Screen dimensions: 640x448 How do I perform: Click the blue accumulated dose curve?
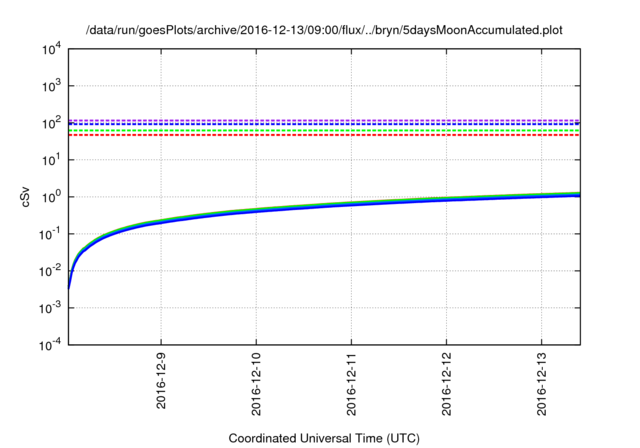tap(324, 207)
